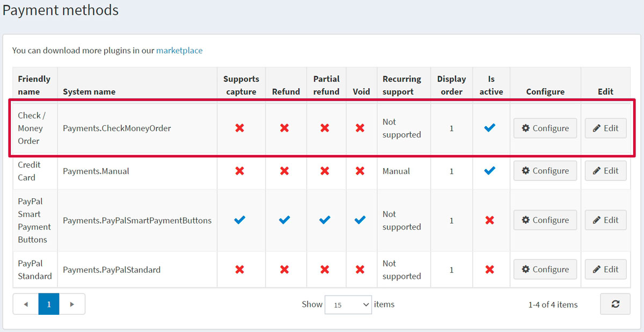
Task: Edit the Credit Card payment method
Action: (605, 171)
